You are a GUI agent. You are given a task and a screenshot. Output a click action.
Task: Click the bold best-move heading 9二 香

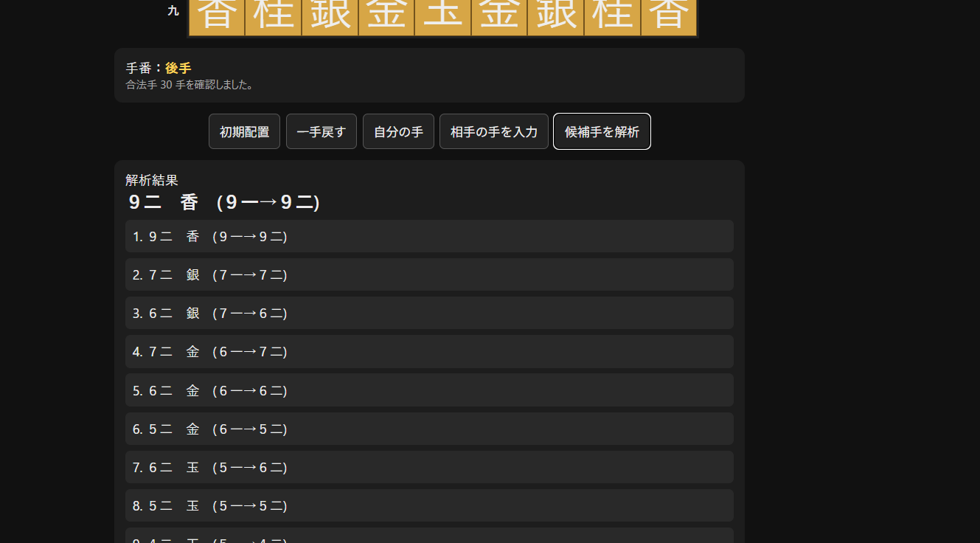[224, 202]
